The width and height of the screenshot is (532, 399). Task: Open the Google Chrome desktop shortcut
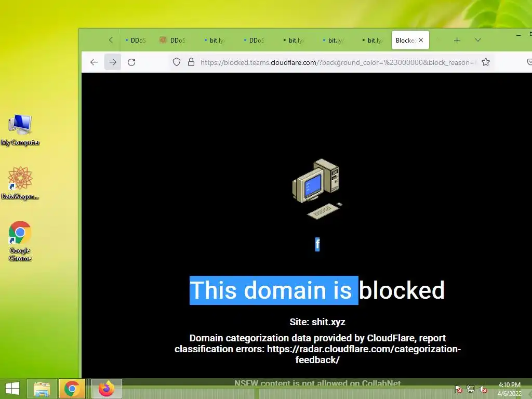point(20,241)
